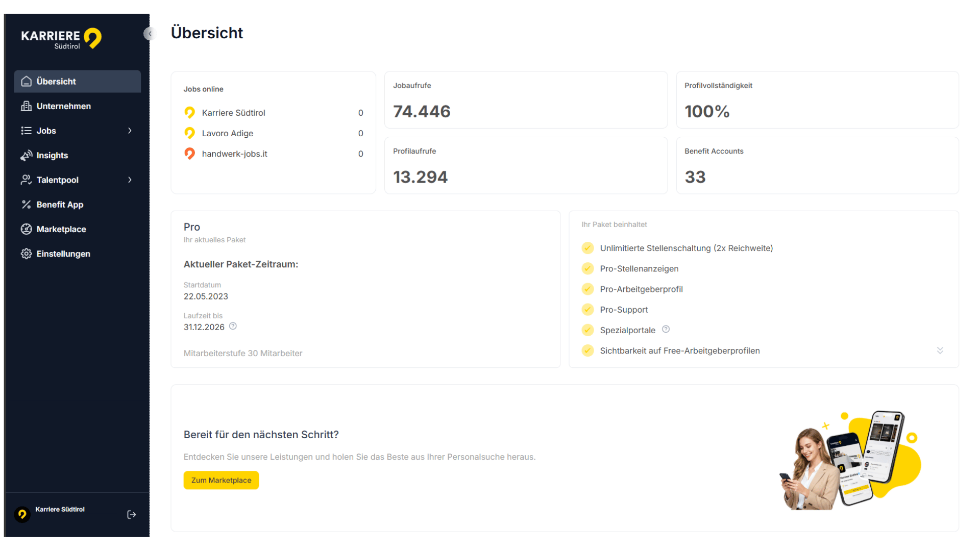The width and height of the screenshot is (980, 551).
Task: Click the logout icon in sidebar footer
Action: click(131, 514)
